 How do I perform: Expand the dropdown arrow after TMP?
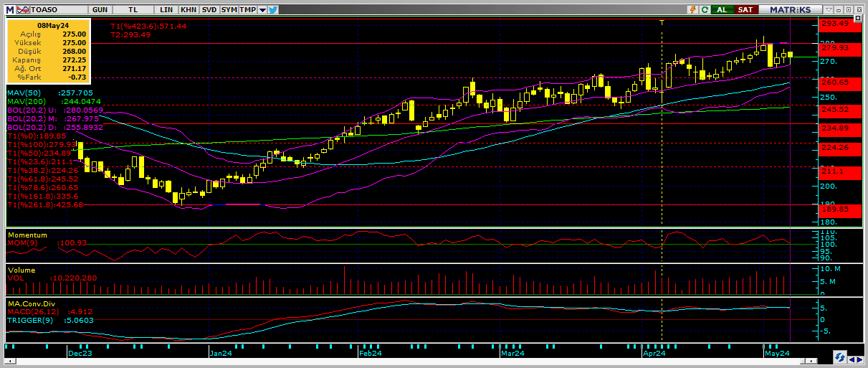[x=262, y=9]
